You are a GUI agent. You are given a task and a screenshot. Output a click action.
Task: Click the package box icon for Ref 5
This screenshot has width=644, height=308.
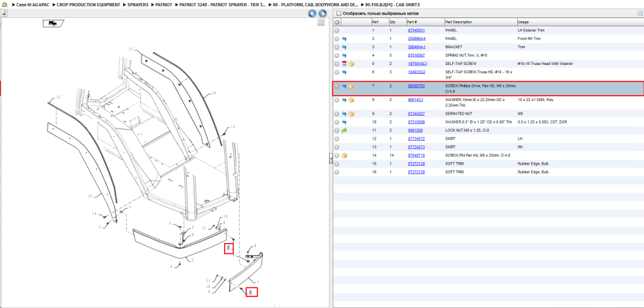(x=351, y=64)
